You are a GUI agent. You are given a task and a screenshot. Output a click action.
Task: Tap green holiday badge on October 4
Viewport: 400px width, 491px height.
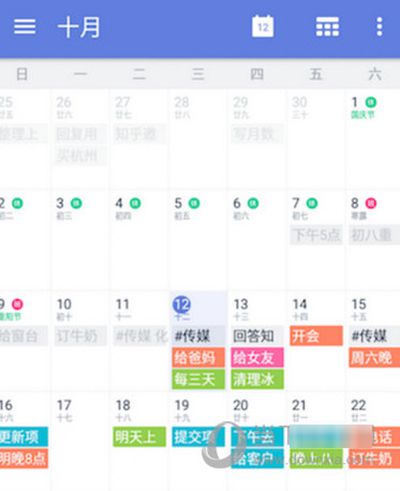coord(135,203)
